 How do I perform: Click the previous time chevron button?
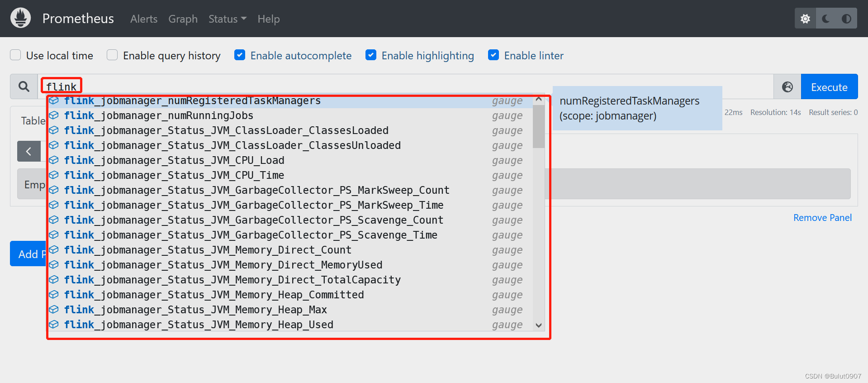coord(28,151)
